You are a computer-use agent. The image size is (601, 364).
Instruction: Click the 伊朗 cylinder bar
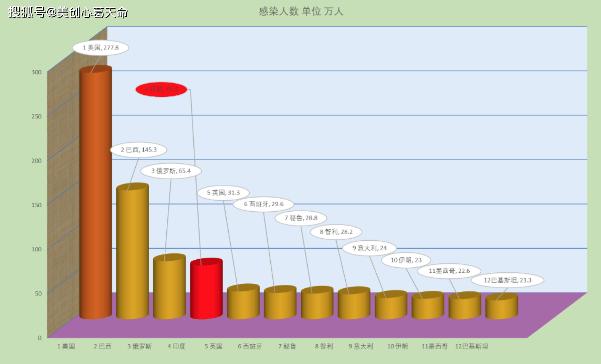tap(428, 306)
